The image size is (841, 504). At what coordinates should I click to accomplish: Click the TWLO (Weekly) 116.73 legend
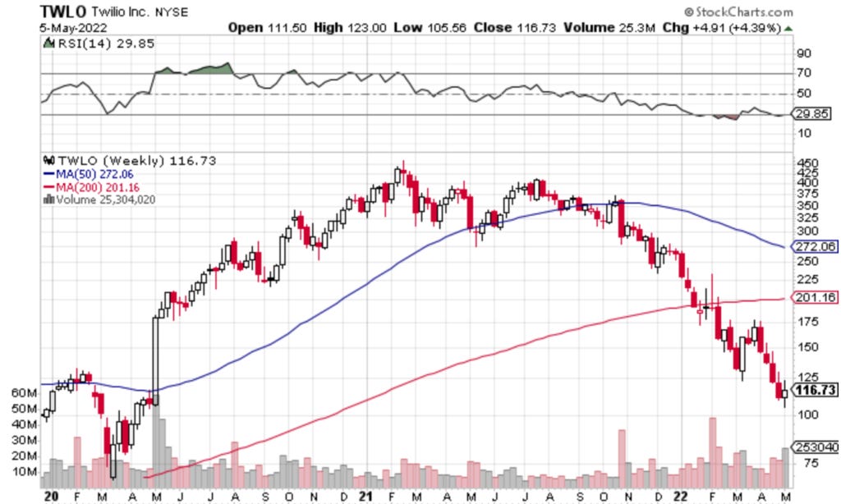[137, 161]
